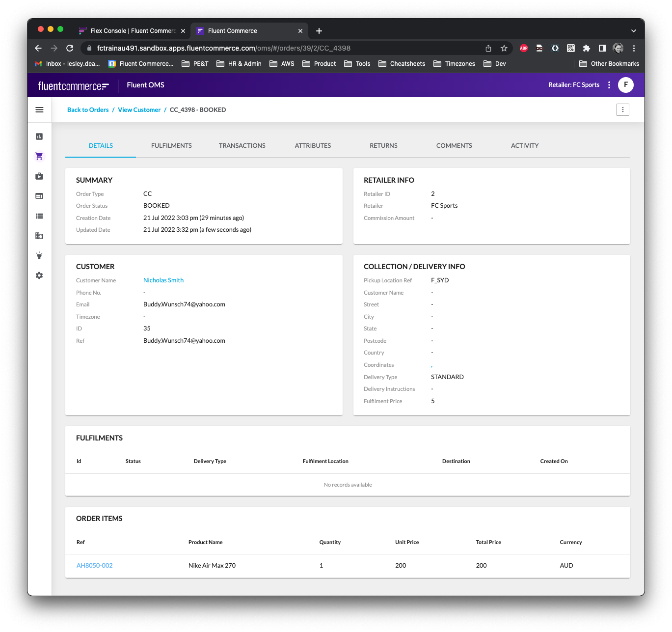Open the Timezones bookmarks folder
The image size is (672, 632).
coord(454,64)
